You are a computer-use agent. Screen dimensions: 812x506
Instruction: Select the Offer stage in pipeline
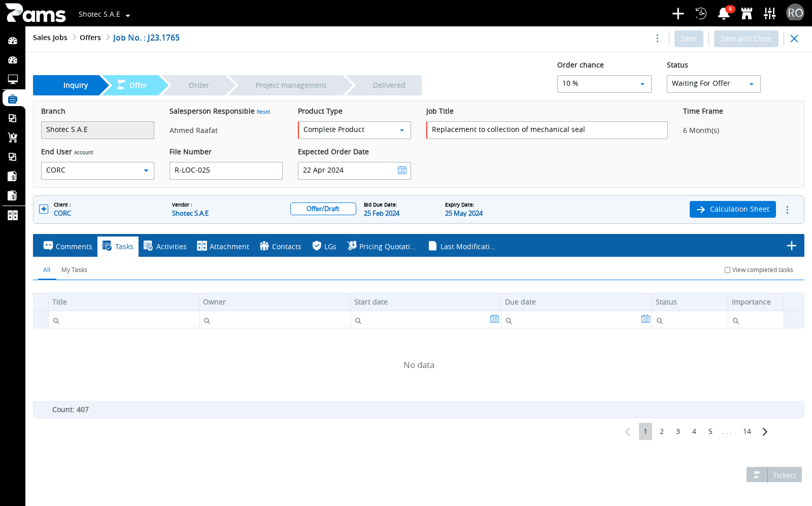pos(136,85)
